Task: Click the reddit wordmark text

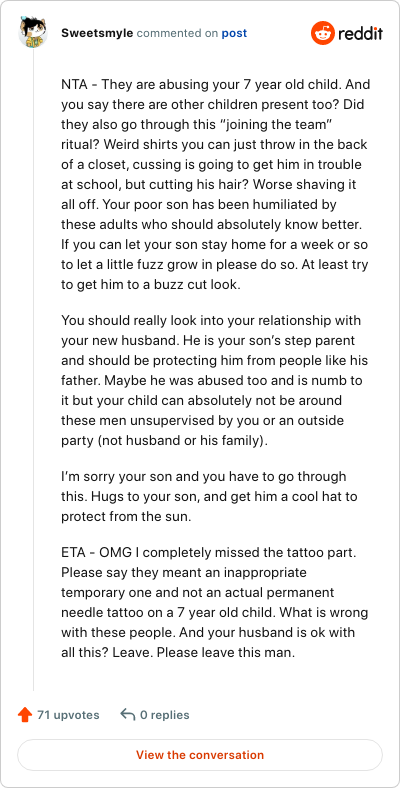Action: tap(360, 33)
